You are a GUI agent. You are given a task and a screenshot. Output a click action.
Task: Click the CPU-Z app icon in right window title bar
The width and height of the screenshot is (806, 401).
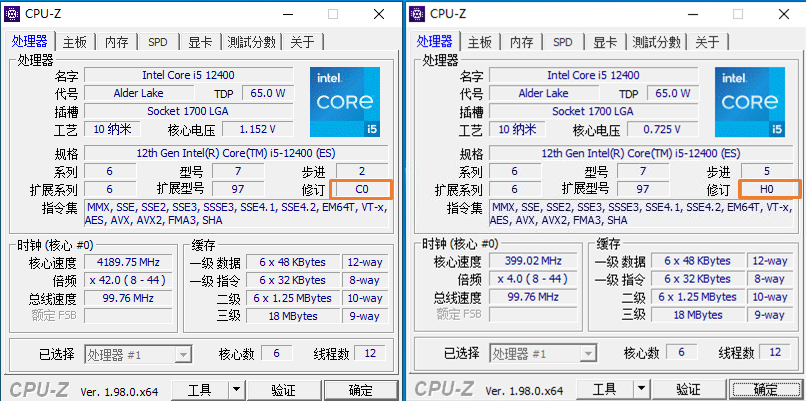pyautogui.click(x=418, y=14)
